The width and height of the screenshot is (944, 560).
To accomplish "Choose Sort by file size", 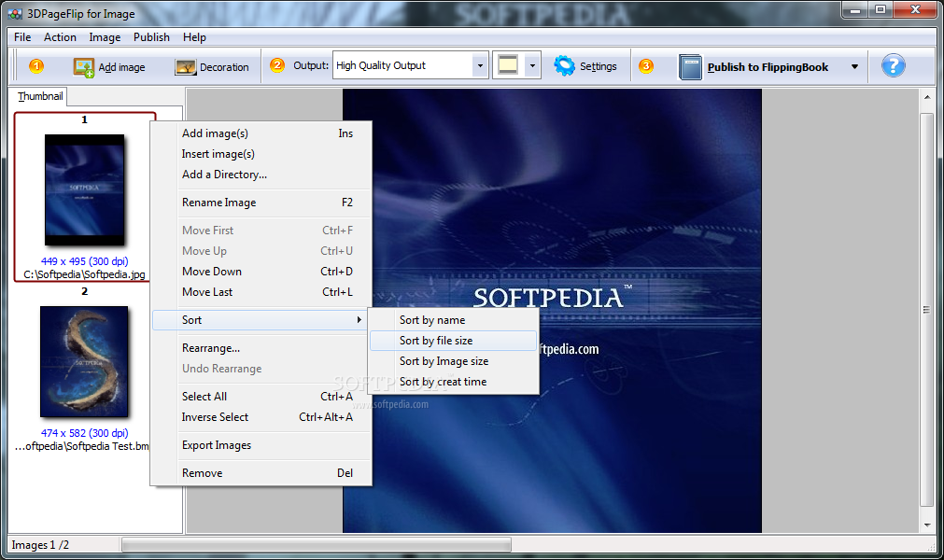I will coord(454,341).
